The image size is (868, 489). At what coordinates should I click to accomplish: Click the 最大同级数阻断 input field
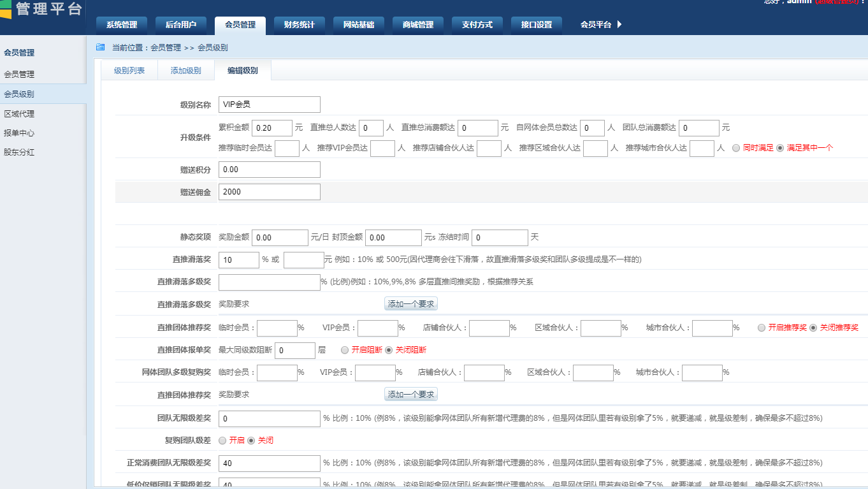[295, 350]
